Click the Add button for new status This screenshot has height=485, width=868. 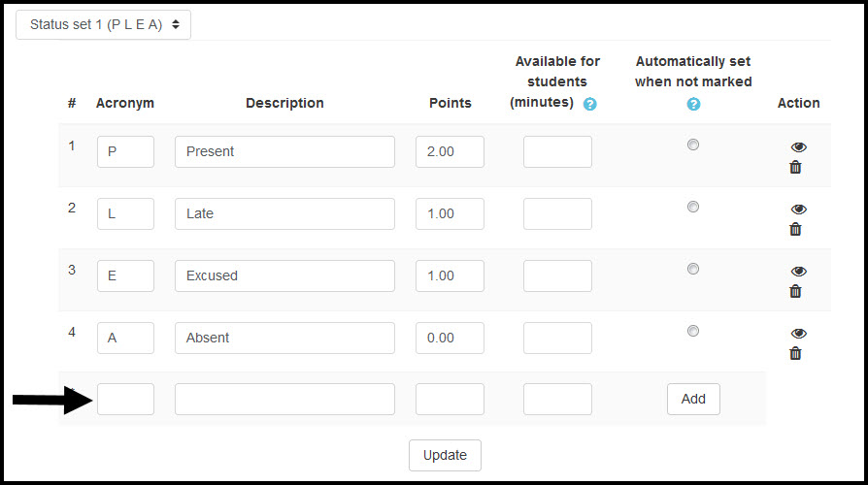pos(693,399)
